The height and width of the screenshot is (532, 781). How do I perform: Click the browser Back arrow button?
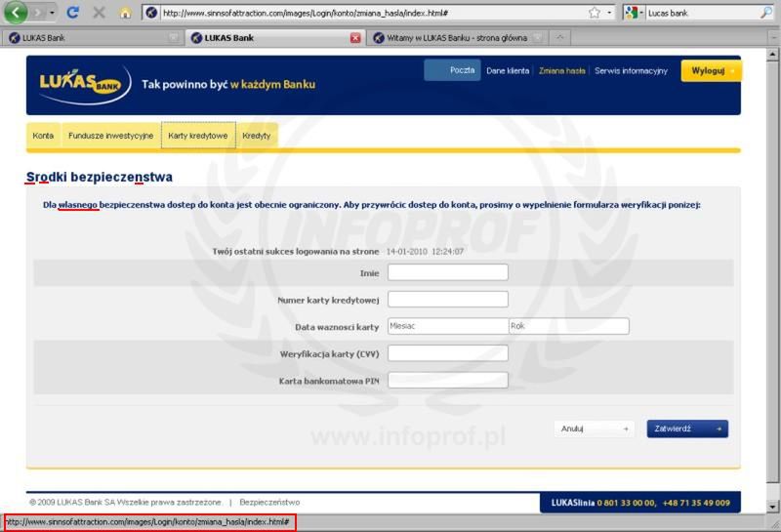coord(16,13)
